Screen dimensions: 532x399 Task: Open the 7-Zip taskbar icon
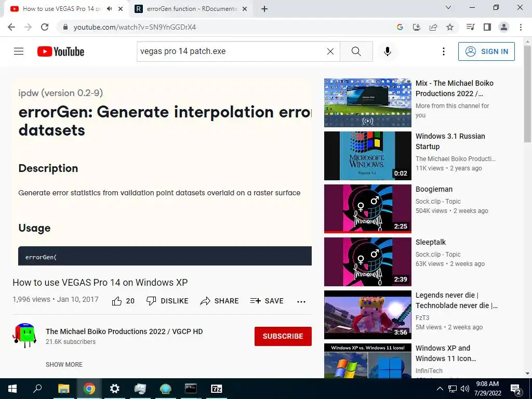point(217,389)
